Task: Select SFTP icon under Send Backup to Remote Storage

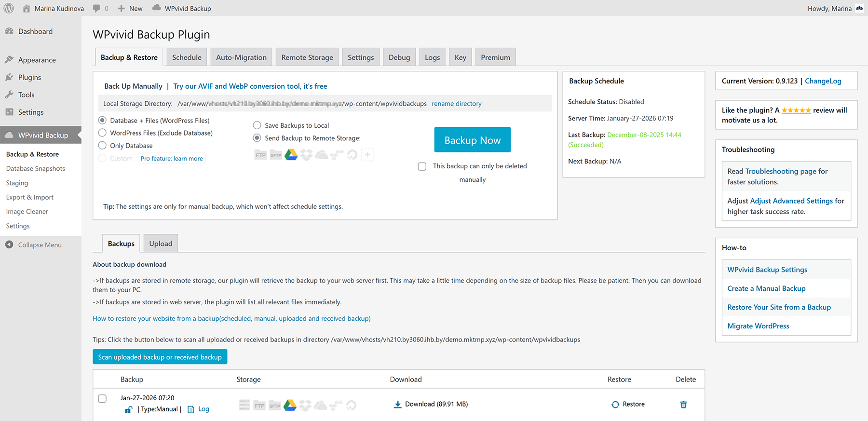Action: coord(276,155)
